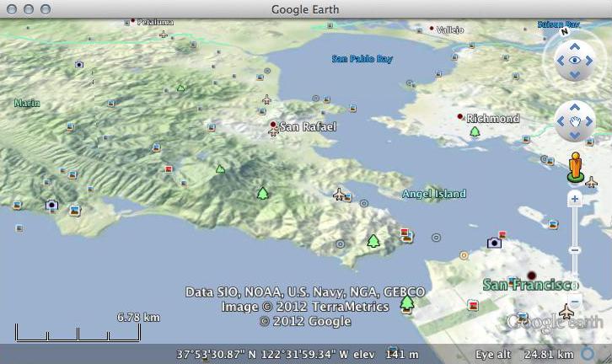The width and height of the screenshot is (612, 364).
Task: Click the streaming progress circle in status bar
Action: [x=588, y=353]
